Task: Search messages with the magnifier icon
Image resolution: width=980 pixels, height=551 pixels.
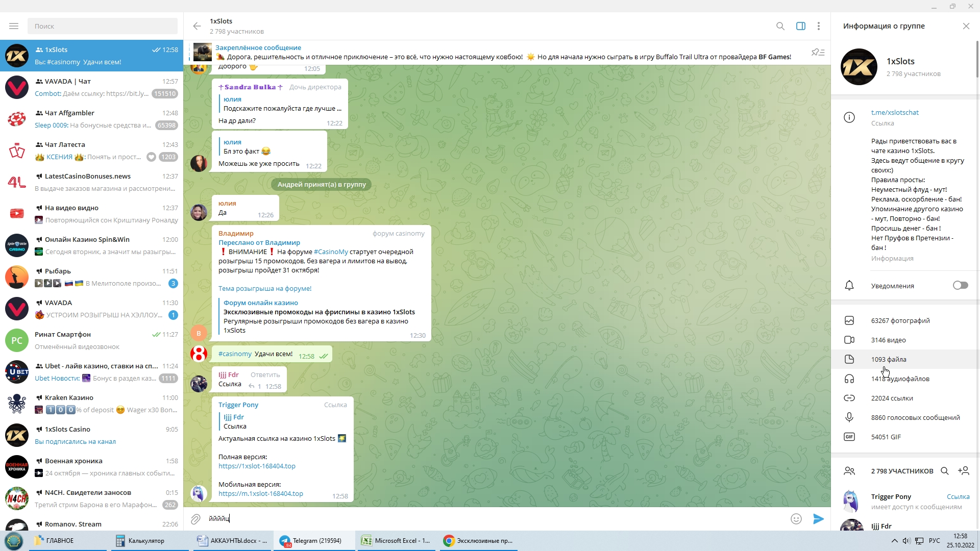Action: coord(780,26)
